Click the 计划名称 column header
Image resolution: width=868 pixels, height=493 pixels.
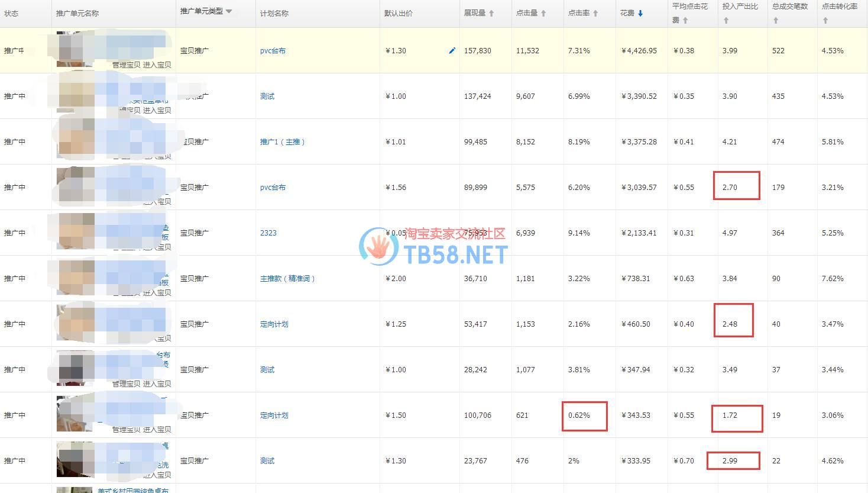274,14
